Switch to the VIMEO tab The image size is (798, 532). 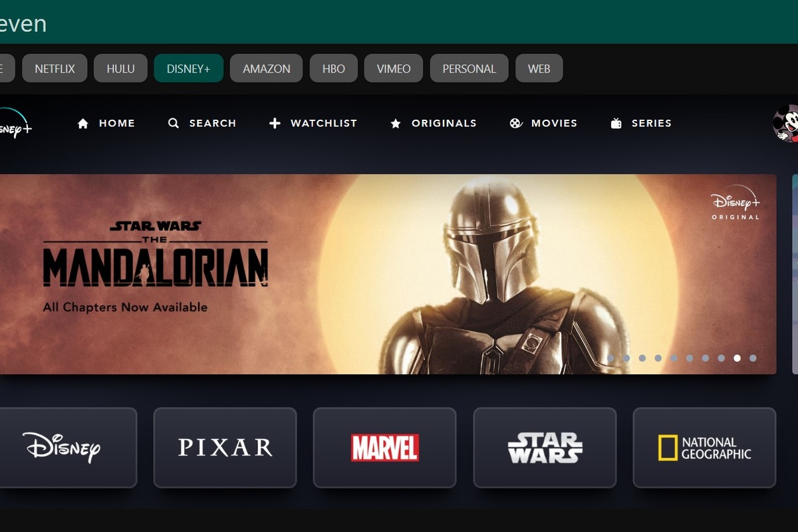point(394,68)
